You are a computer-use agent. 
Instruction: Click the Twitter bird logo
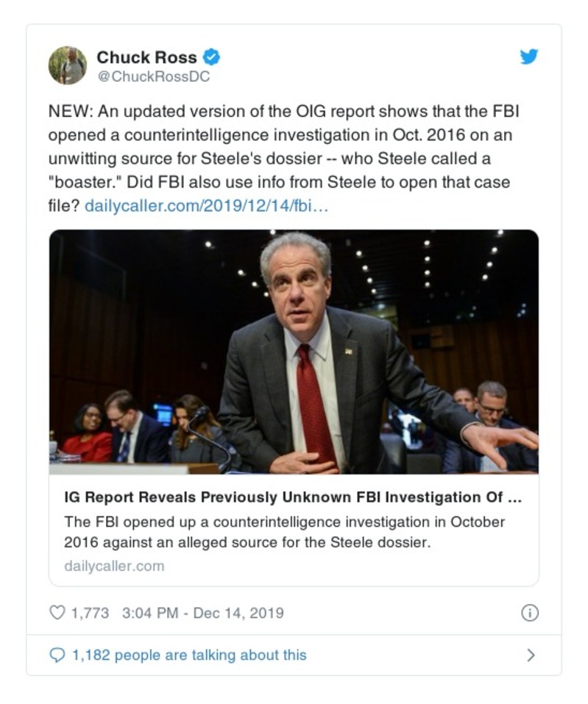point(528,57)
